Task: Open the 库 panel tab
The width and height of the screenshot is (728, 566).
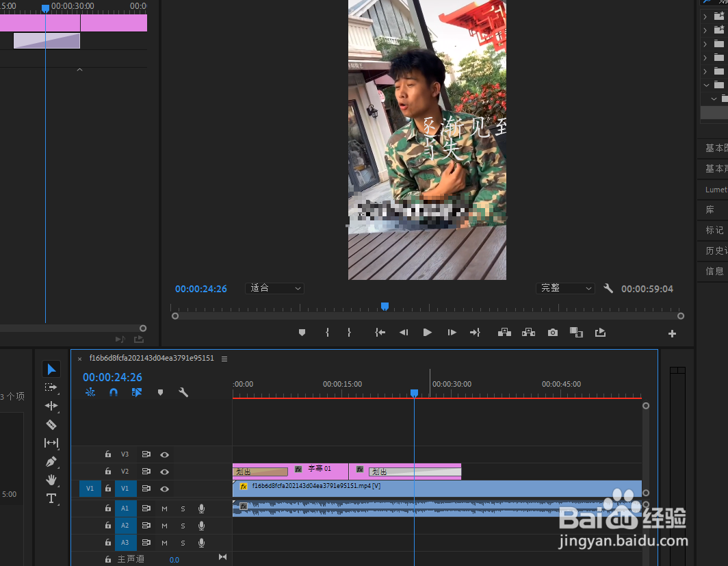Action: 710,210
